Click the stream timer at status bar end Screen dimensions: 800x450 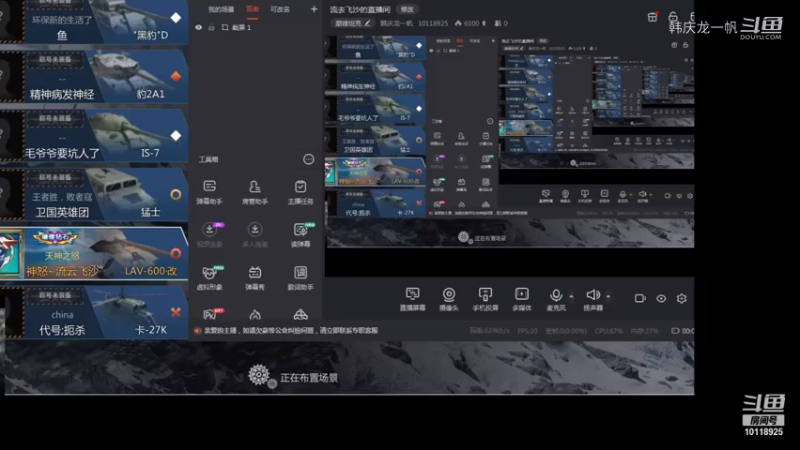[683, 331]
